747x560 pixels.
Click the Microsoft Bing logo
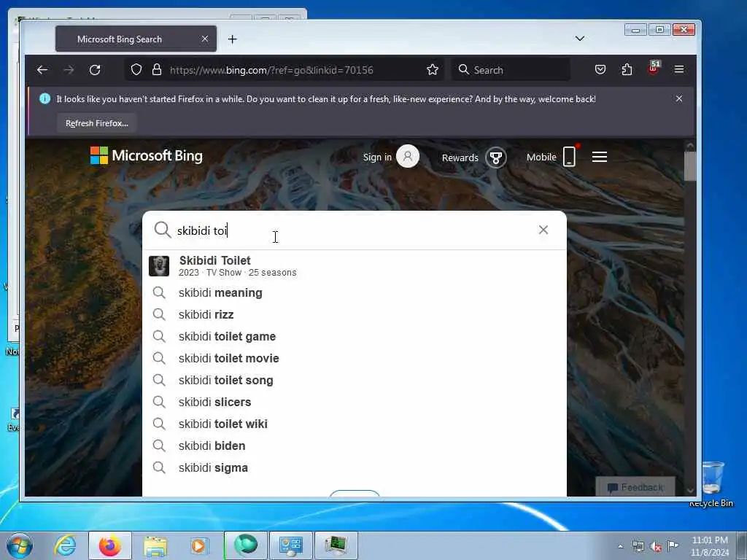pos(146,156)
